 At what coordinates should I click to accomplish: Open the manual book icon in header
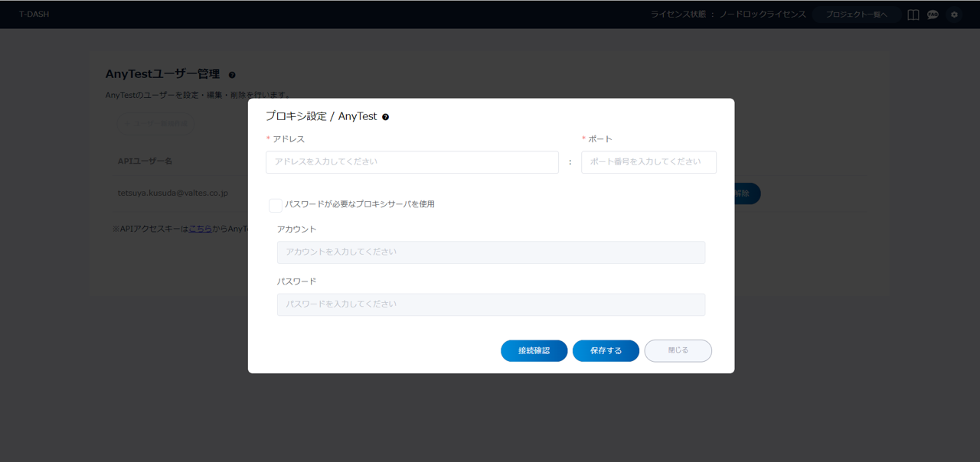913,15
